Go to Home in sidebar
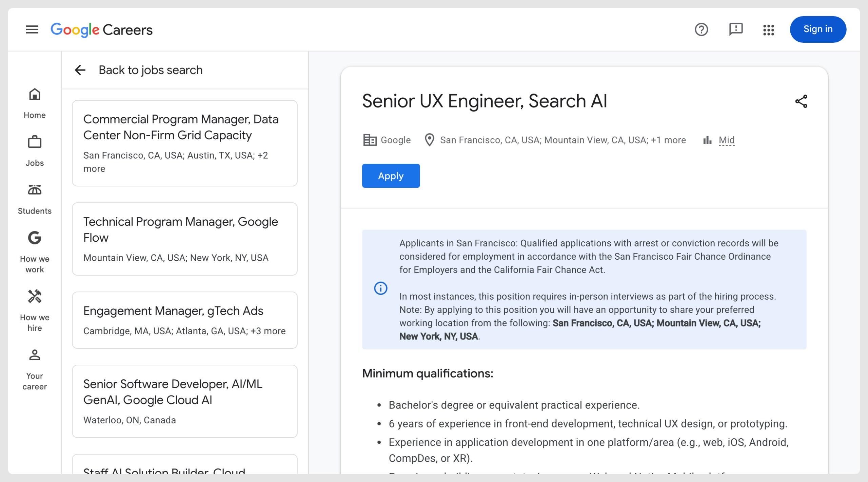Screen dimensions: 868x482 pyautogui.click(x=35, y=103)
